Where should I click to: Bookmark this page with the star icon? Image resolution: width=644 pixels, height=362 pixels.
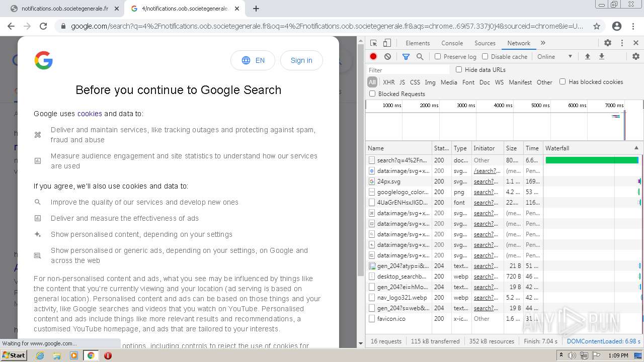coord(597,26)
